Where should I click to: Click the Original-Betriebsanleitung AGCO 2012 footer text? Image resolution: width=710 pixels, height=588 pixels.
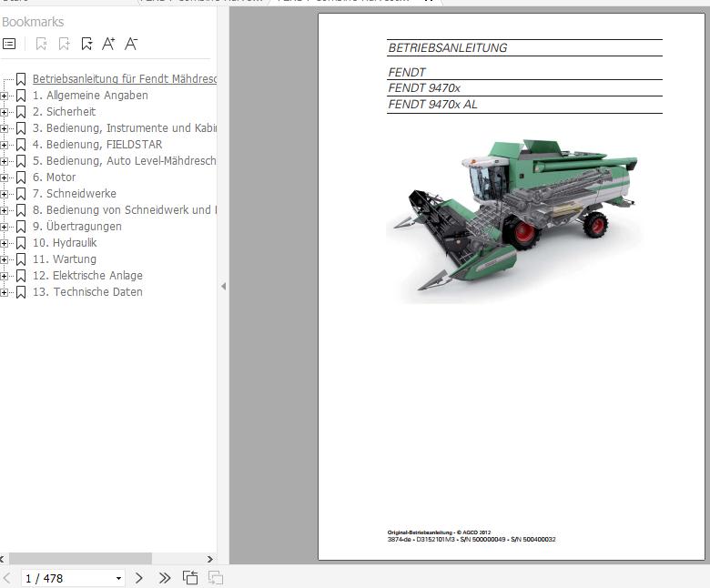(x=439, y=532)
